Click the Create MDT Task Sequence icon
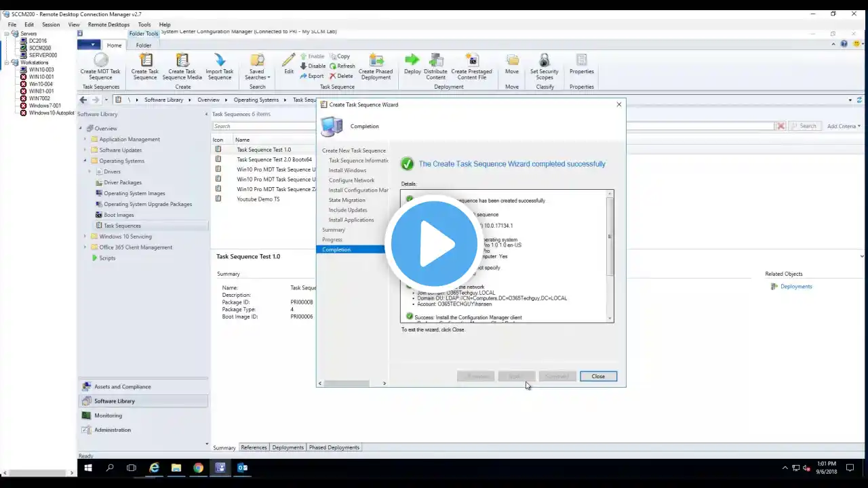The width and height of the screenshot is (868, 488). point(100,60)
